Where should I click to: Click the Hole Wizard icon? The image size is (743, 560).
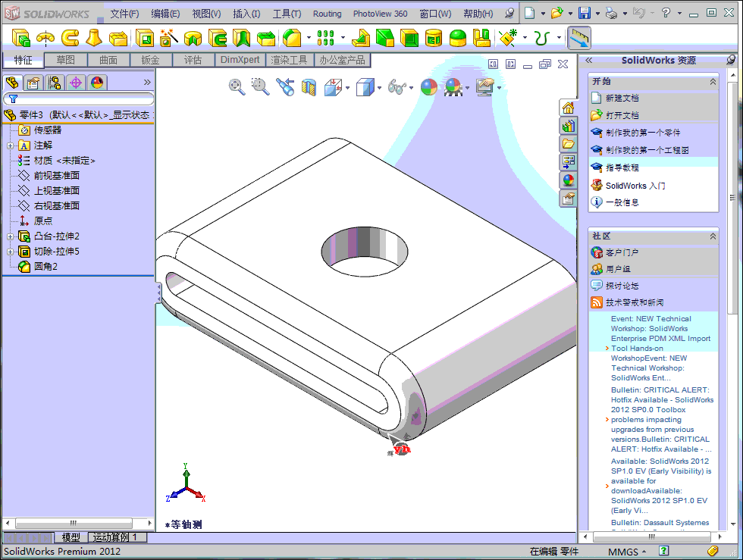pyautogui.click(x=168, y=38)
